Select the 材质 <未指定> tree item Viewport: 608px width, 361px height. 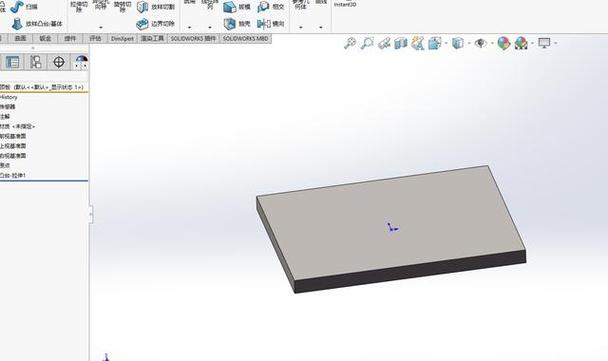pyautogui.click(x=17, y=126)
